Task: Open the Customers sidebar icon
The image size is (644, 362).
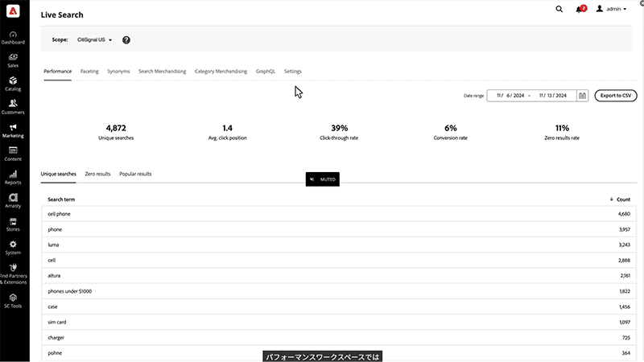Action: pos(14,104)
